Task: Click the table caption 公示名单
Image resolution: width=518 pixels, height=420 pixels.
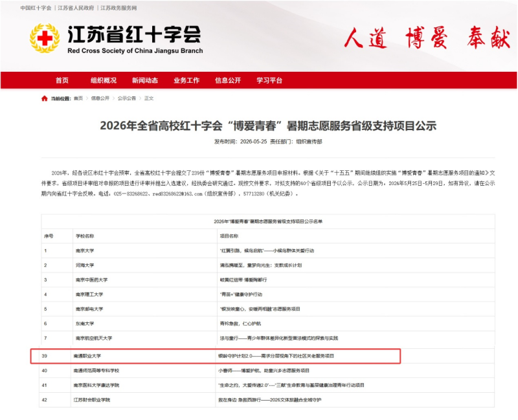Action: 268,221
